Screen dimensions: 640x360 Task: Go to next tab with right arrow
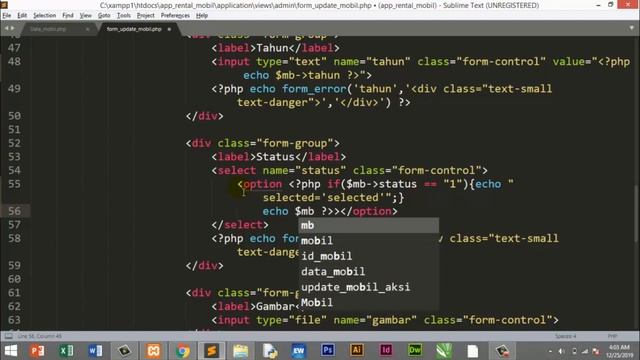click(x=13, y=28)
